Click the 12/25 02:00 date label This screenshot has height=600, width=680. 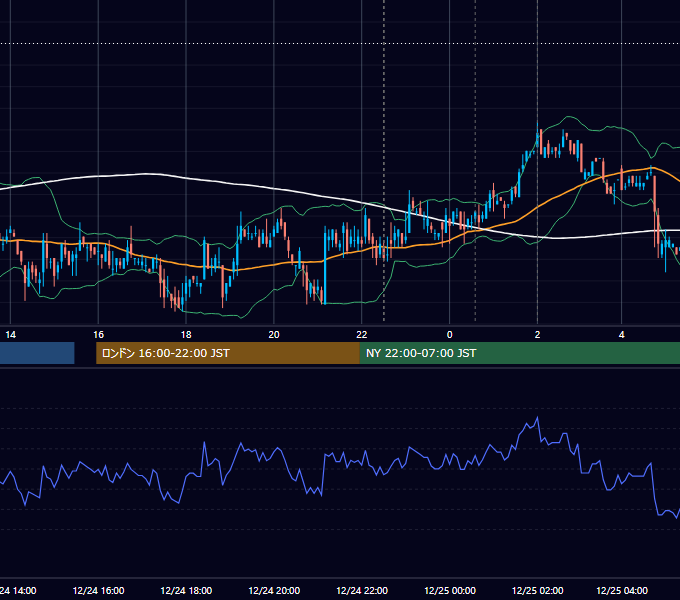pyautogui.click(x=538, y=590)
